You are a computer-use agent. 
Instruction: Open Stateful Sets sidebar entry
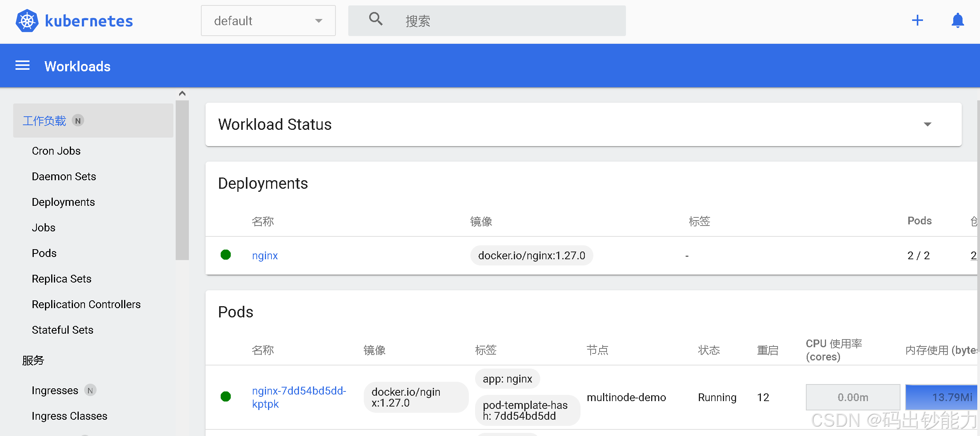pyautogui.click(x=62, y=330)
